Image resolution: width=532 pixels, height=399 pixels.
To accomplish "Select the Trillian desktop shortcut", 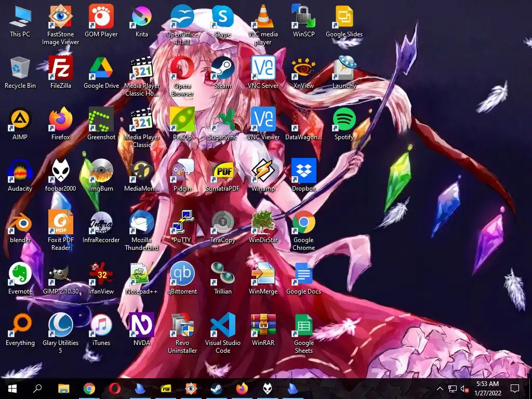I will tap(222, 278).
